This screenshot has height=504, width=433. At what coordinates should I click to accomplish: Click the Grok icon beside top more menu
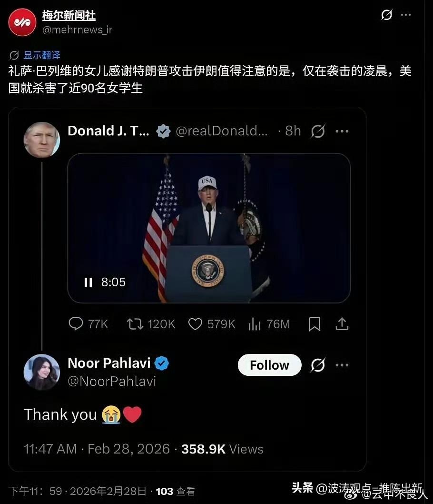387,15
